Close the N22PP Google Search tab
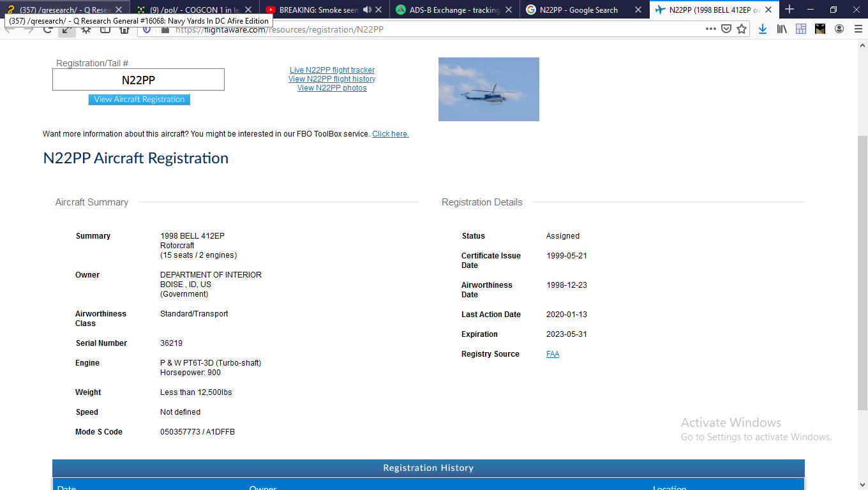Screen dimensions: 868x490 638,10
